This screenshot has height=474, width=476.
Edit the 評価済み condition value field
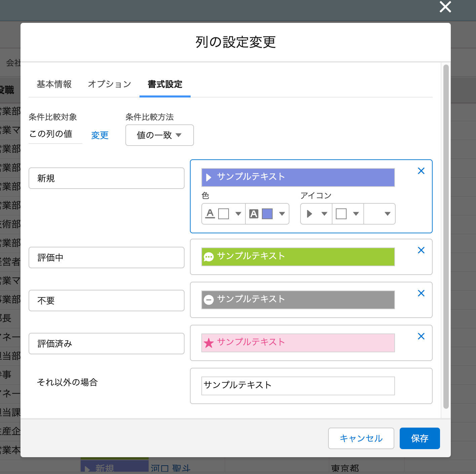point(107,344)
